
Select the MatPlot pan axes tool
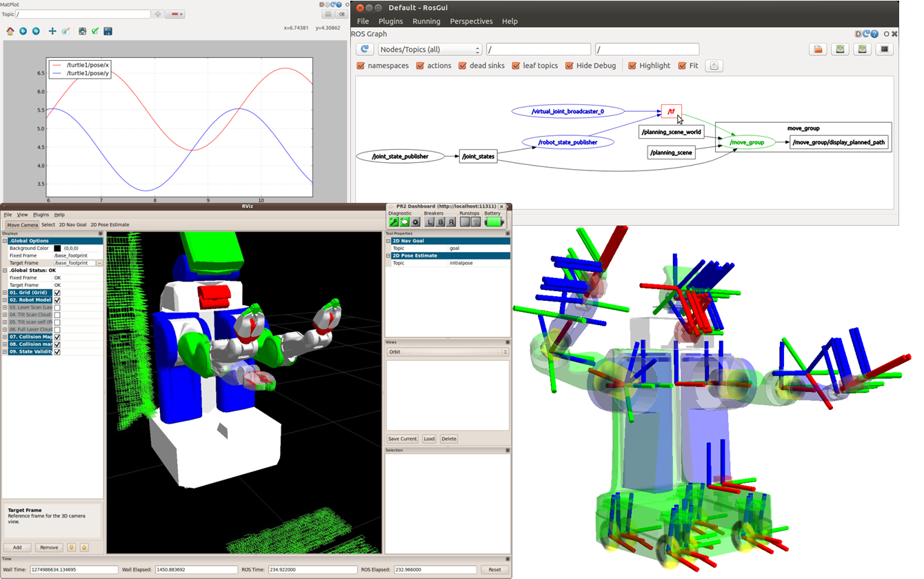pos(52,31)
